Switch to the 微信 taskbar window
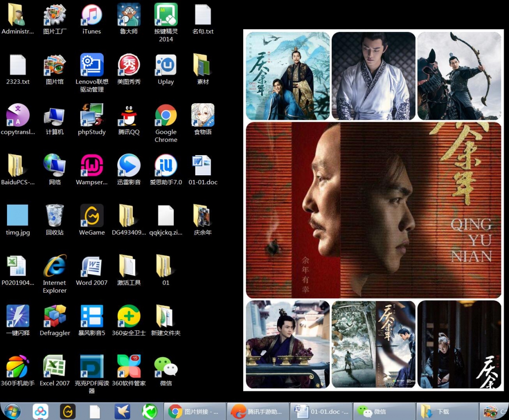 tap(384, 412)
